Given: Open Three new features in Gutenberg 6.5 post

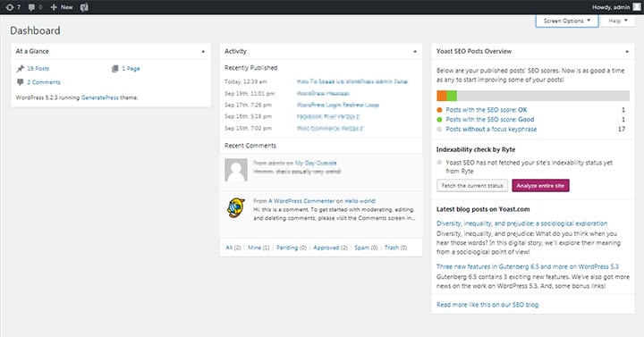Looking at the screenshot, I should click(x=528, y=266).
